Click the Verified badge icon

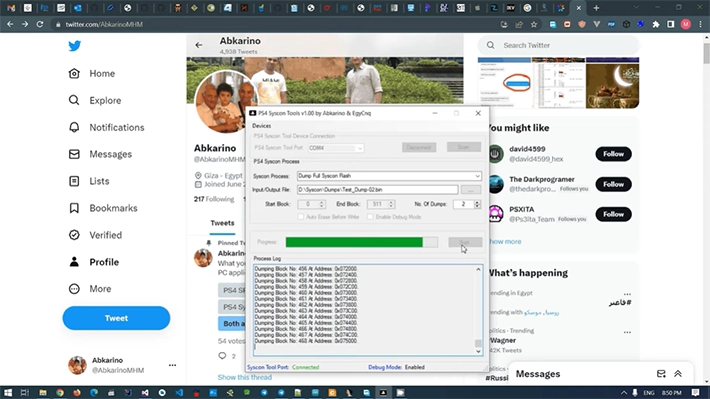[x=74, y=235]
